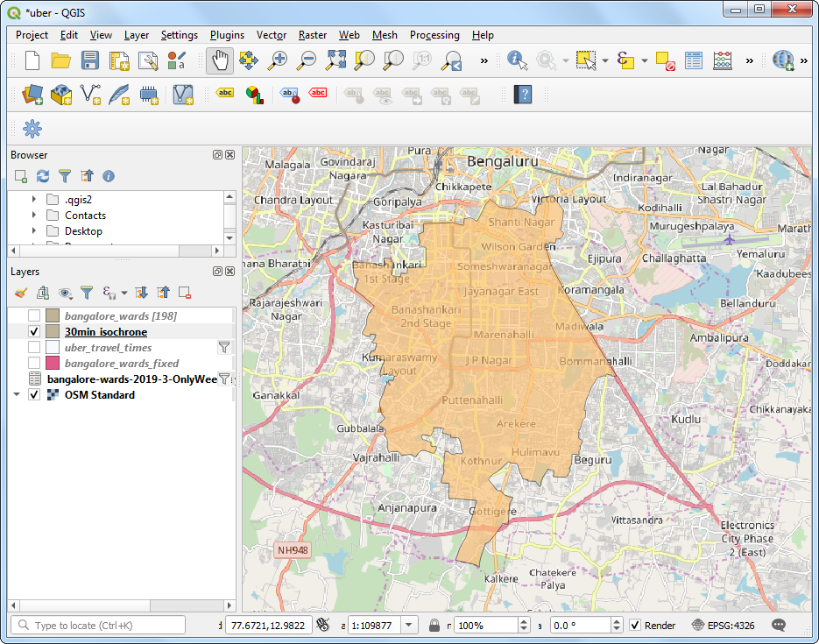
Task: Open the attribute table icon
Action: (694, 60)
